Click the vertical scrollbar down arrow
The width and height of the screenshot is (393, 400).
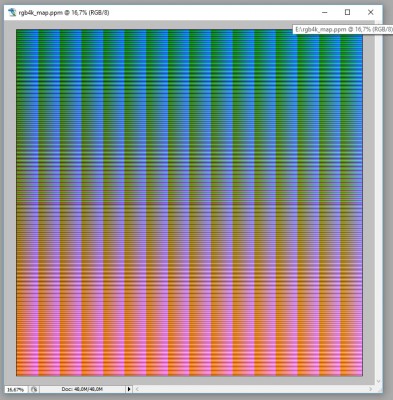click(x=378, y=381)
